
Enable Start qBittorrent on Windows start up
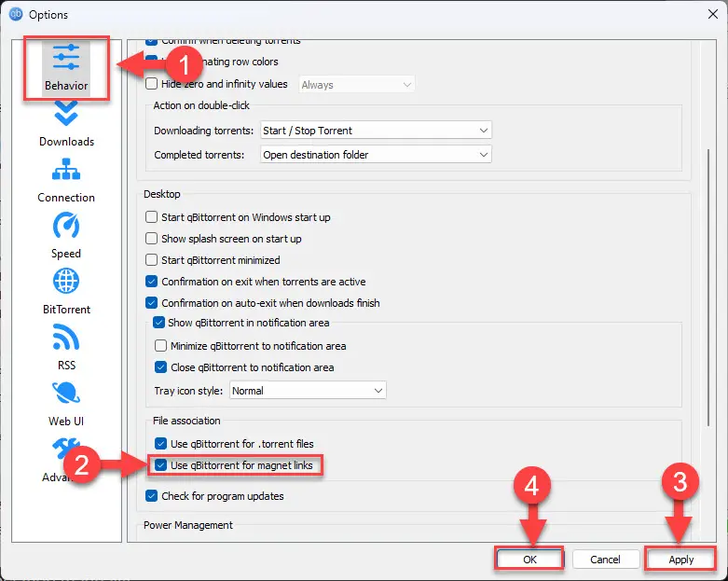[151, 217]
